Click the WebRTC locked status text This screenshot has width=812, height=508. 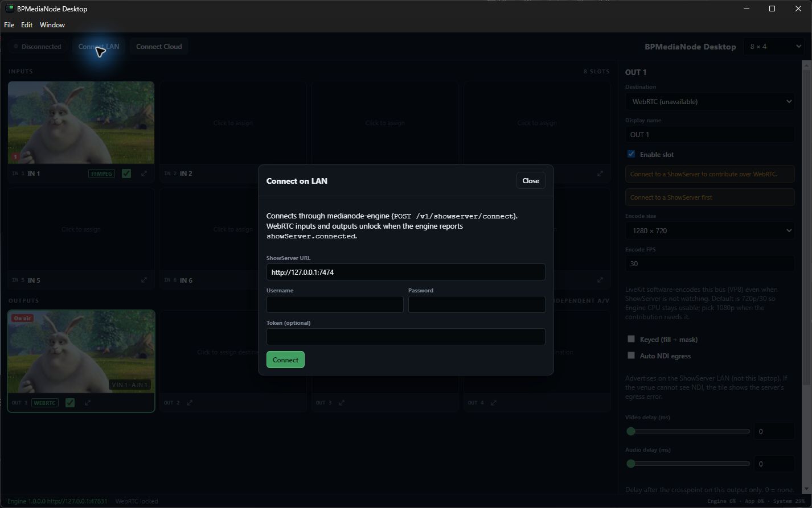(137, 501)
